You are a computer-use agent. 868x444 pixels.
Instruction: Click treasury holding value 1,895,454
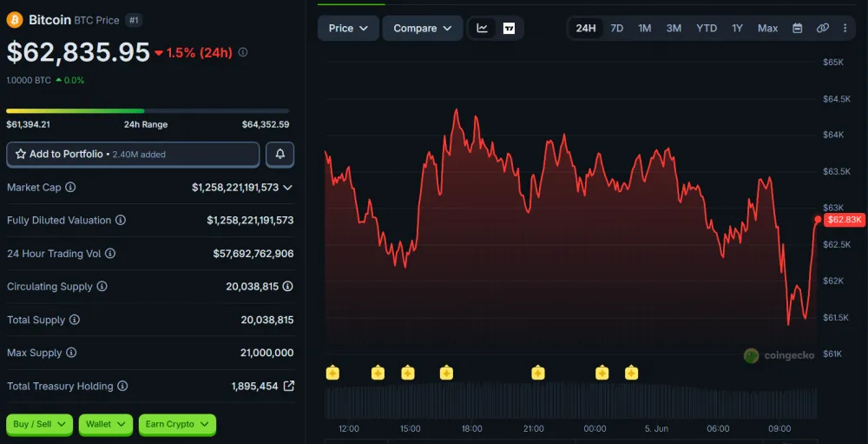[254, 386]
